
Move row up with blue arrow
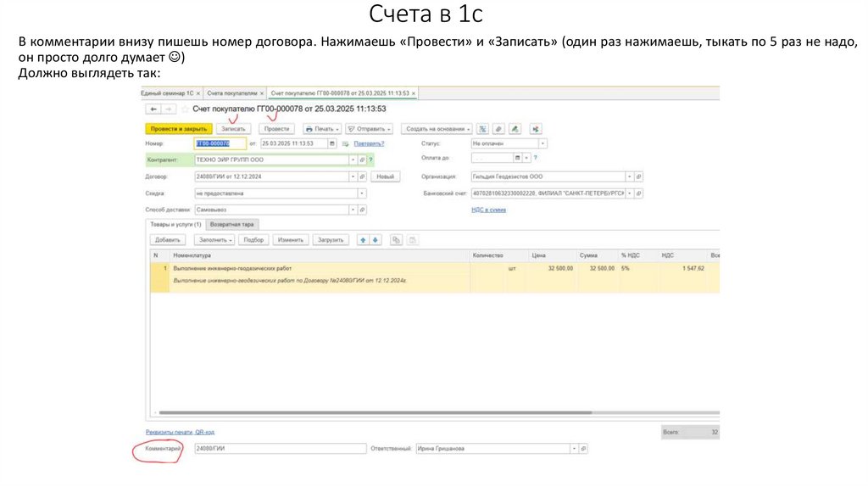point(363,240)
